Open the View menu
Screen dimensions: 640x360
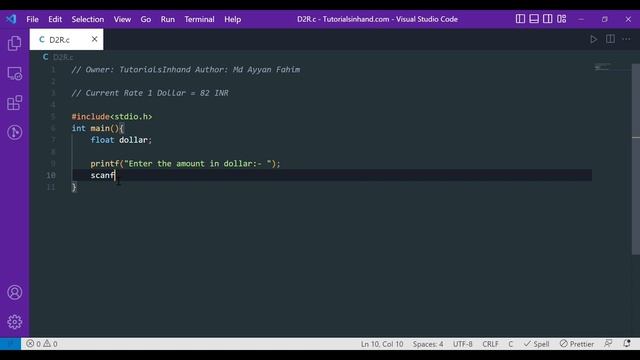[x=122, y=19]
